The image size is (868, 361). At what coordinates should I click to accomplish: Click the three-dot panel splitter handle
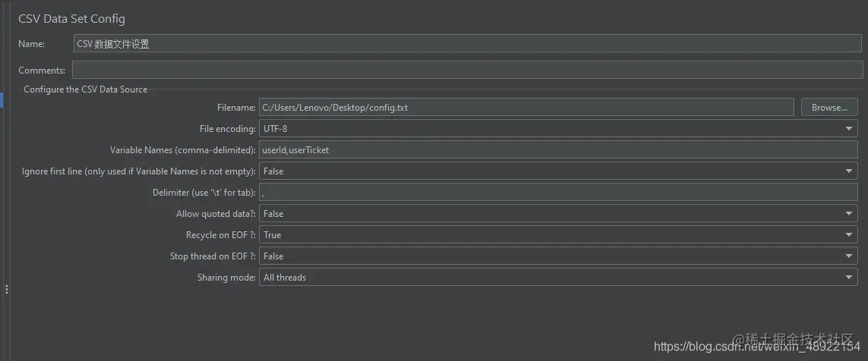(7, 289)
